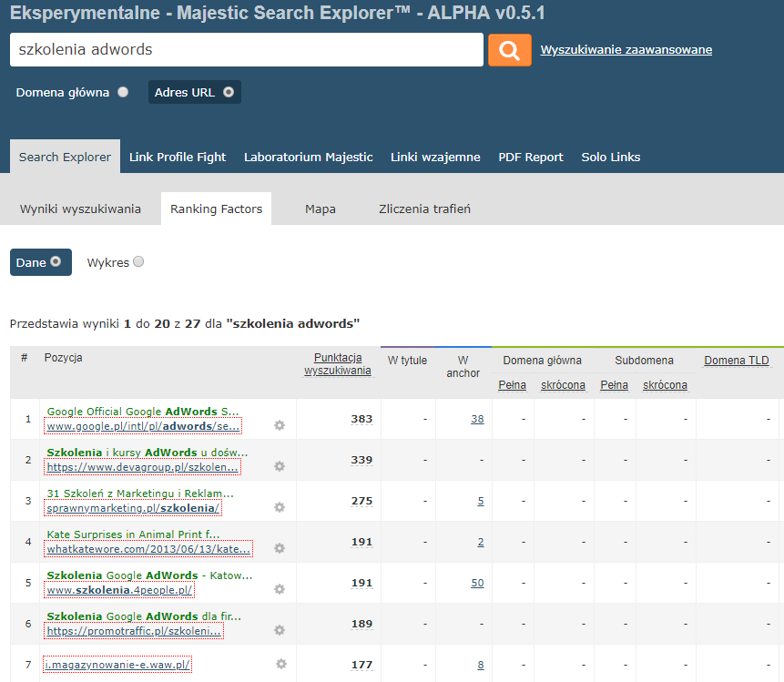Image resolution: width=784 pixels, height=682 pixels.
Task: Click the Domena TLD column header
Action: (737, 361)
